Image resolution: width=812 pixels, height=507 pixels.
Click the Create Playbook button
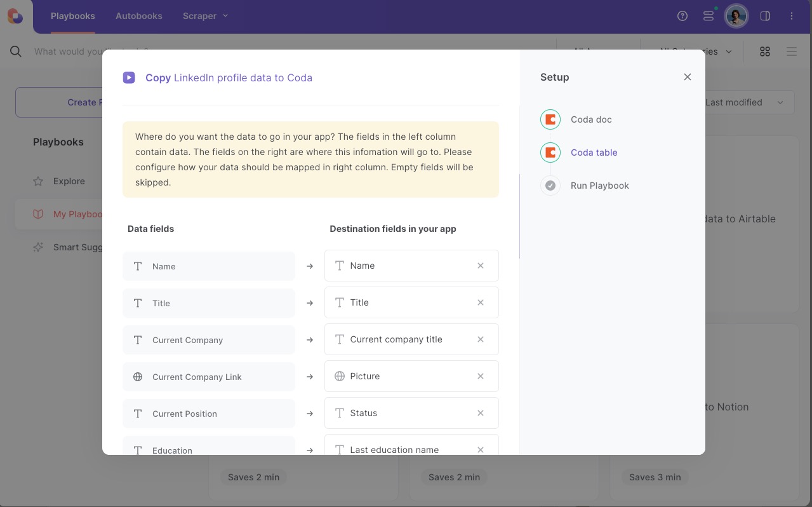pyautogui.click(x=59, y=102)
